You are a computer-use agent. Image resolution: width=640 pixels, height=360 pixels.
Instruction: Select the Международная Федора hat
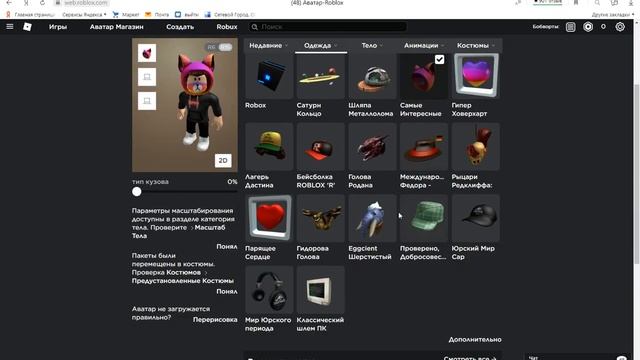click(x=424, y=147)
